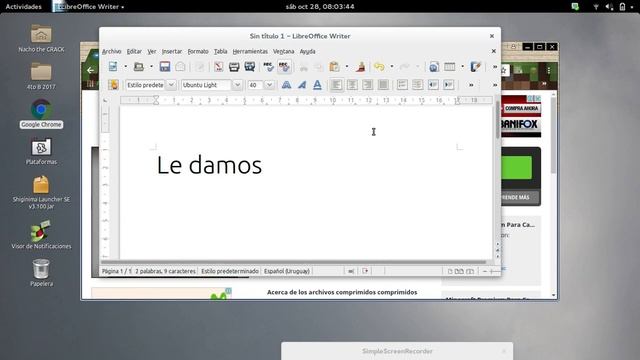Viewport: 640px width, 360px height.
Task: Click the email document envelope icon
Action: (180, 67)
